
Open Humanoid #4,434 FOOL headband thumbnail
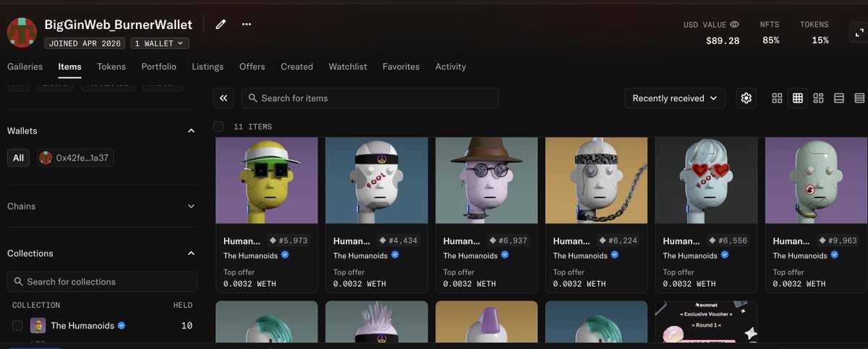[376, 180]
